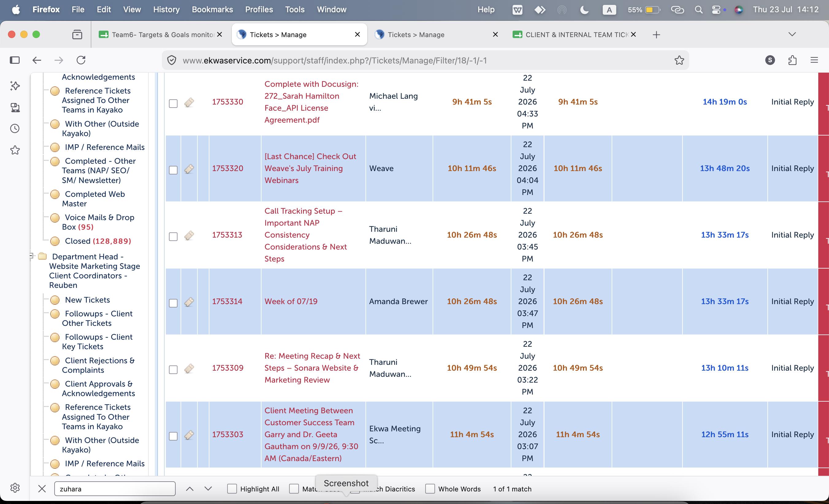Select checkbox for ticket 1753330
Image resolution: width=829 pixels, height=504 pixels.
[173, 103]
